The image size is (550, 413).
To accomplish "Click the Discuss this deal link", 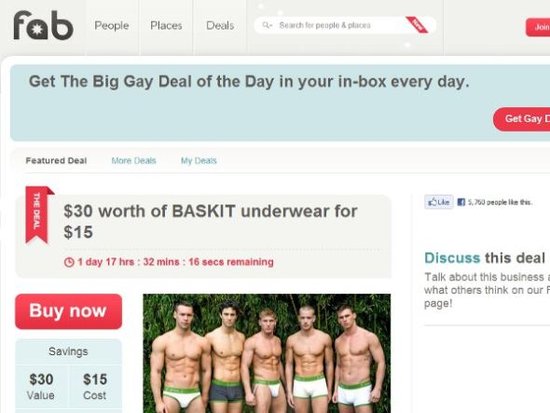I will point(485,258).
